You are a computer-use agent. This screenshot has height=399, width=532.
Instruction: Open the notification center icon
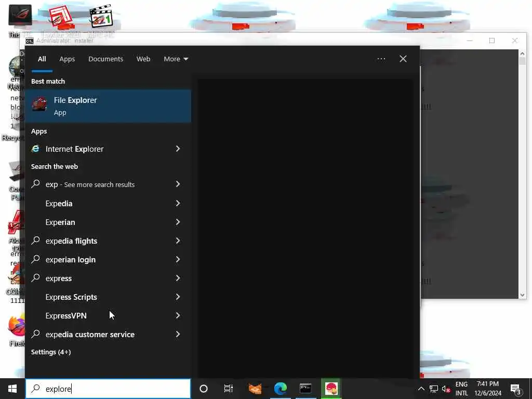pyautogui.click(x=515, y=389)
